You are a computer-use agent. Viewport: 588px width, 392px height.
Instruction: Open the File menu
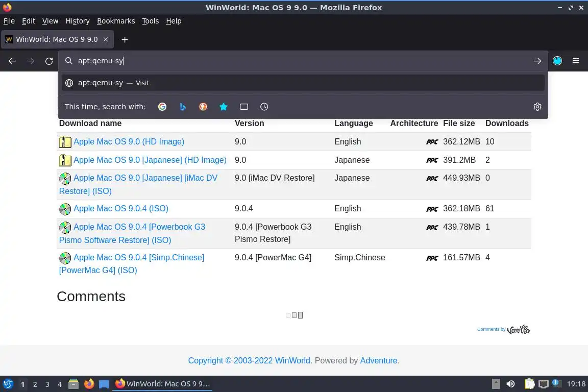click(x=9, y=21)
